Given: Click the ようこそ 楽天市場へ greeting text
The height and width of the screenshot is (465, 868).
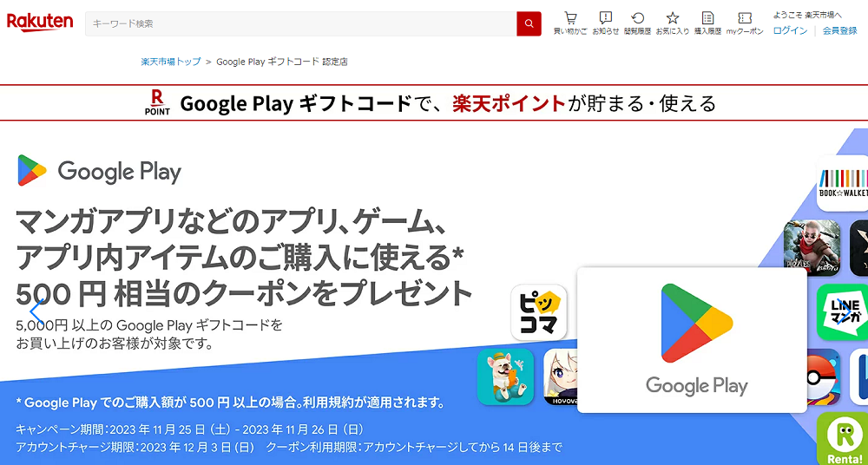Looking at the screenshot, I should [x=807, y=15].
